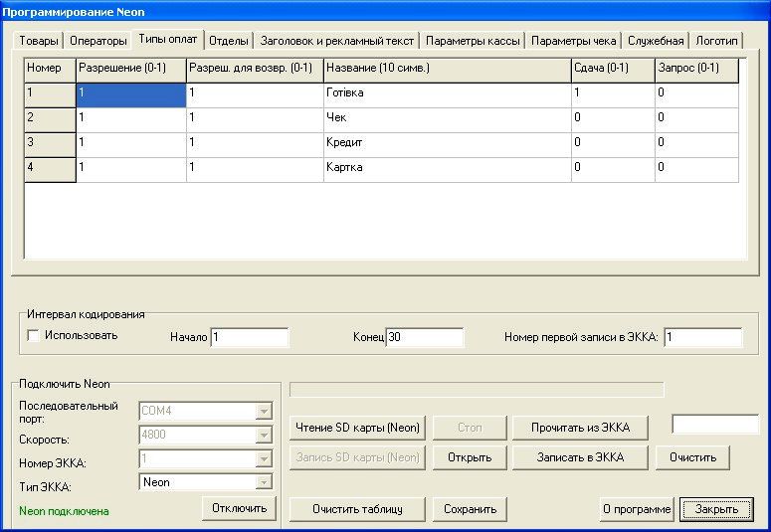Open Заголовок и рекламный текст tab
771x532 pixels.
[337, 41]
